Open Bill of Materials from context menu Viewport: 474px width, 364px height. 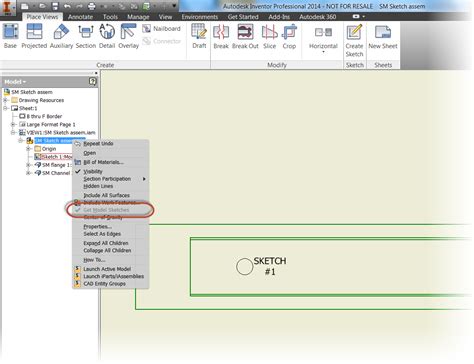[103, 162]
